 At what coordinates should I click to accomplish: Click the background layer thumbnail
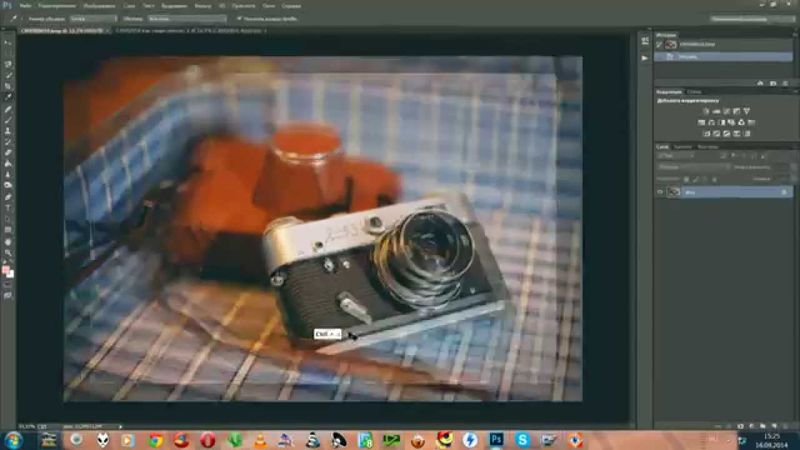674,192
